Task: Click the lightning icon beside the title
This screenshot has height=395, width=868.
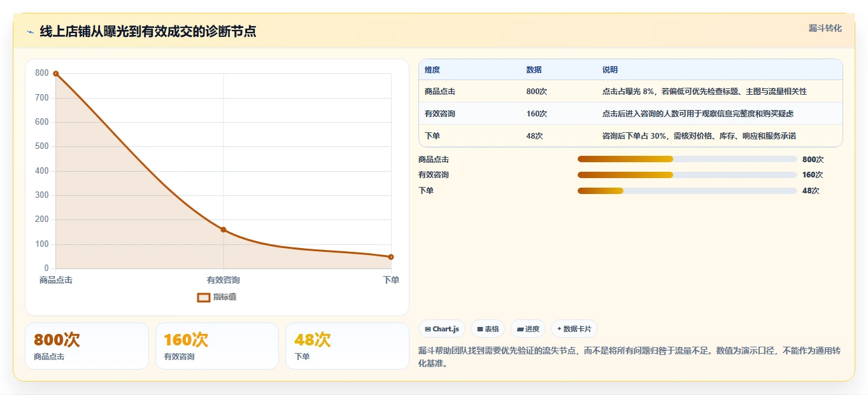Action: (x=30, y=31)
